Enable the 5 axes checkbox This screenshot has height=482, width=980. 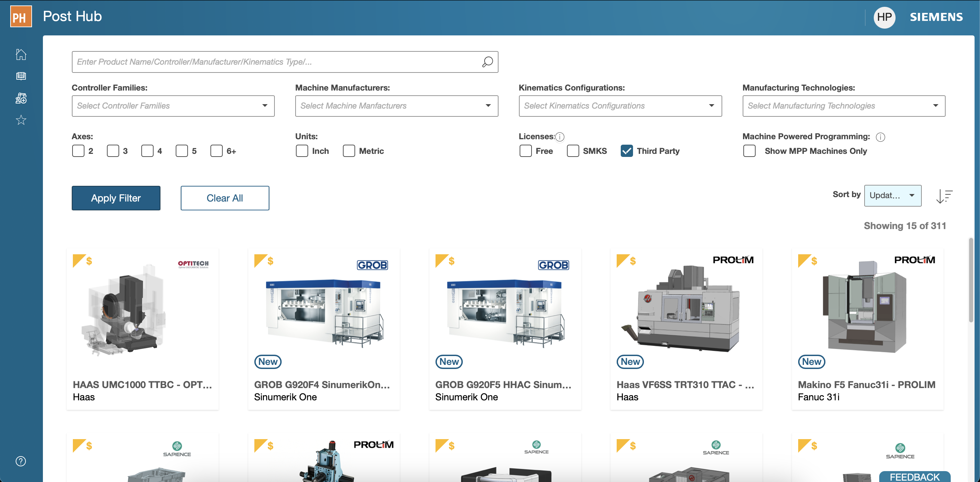(x=181, y=151)
